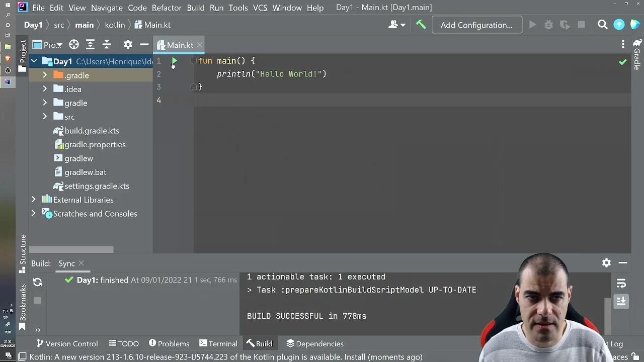Open the Project view mode dropdown
644x362 pixels.
pyautogui.click(x=47, y=45)
